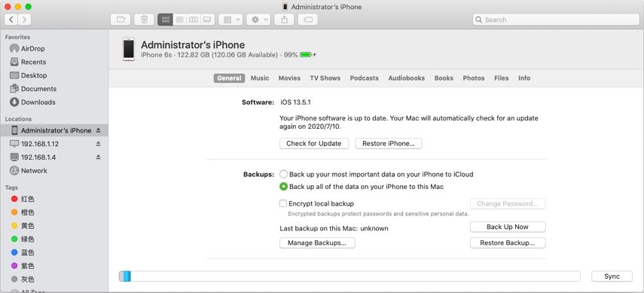Go forward with the right chevron button
Image resolution: width=644 pixels, height=293 pixels.
[24, 20]
